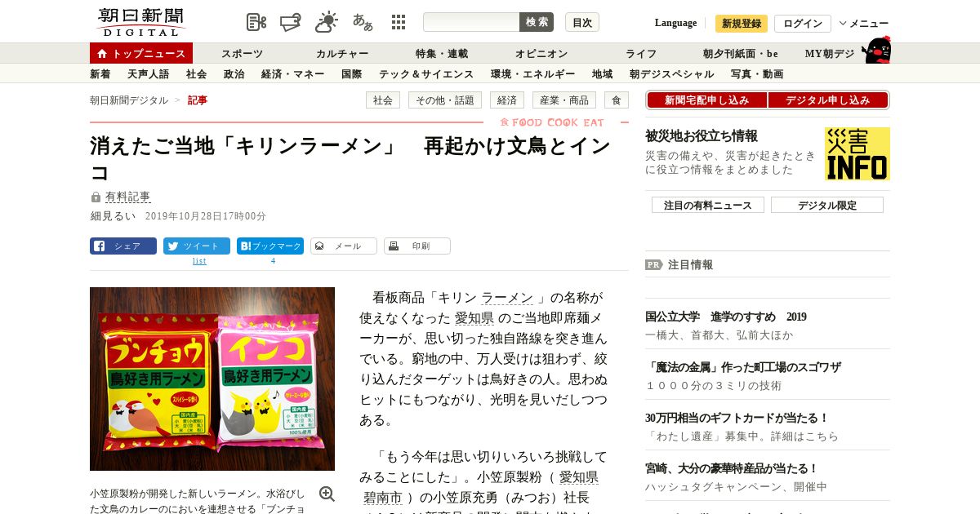The image size is (980, 514).
Task: Switch to 注目の有料ニュース tab
Action: coord(708,206)
